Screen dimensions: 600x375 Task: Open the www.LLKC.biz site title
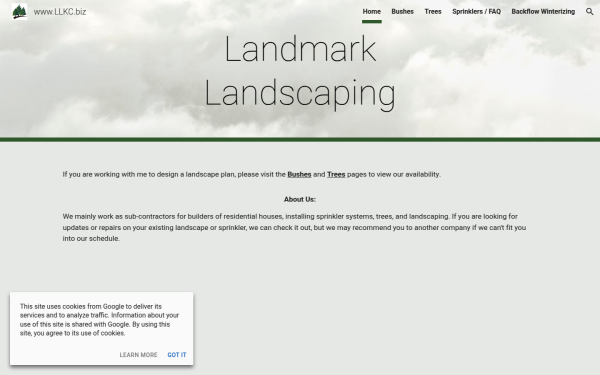[60, 12]
